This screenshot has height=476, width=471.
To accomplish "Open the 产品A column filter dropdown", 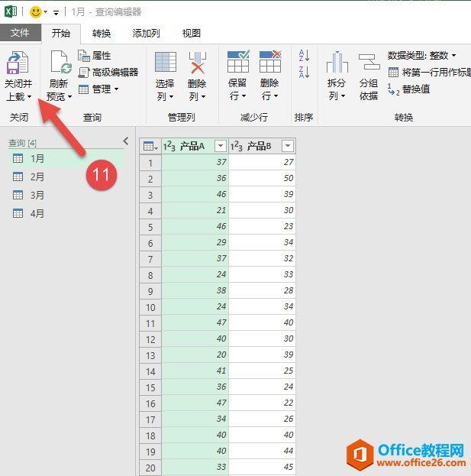I will (221, 146).
